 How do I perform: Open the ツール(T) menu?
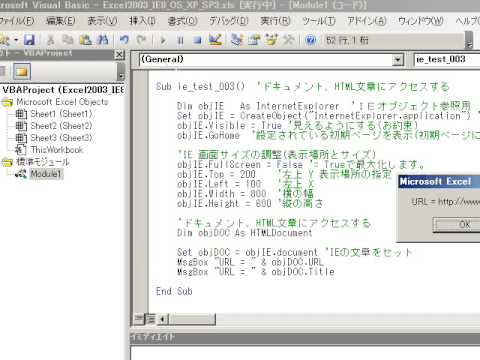click(x=319, y=21)
